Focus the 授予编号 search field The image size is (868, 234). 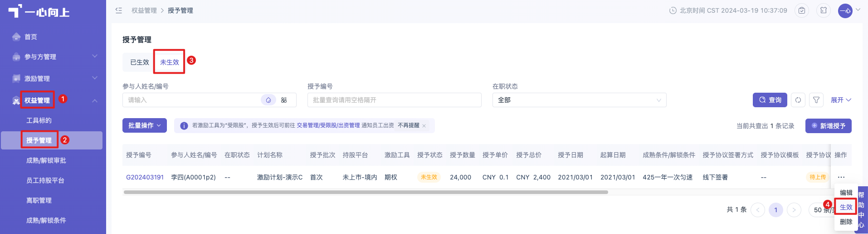click(395, 100)
